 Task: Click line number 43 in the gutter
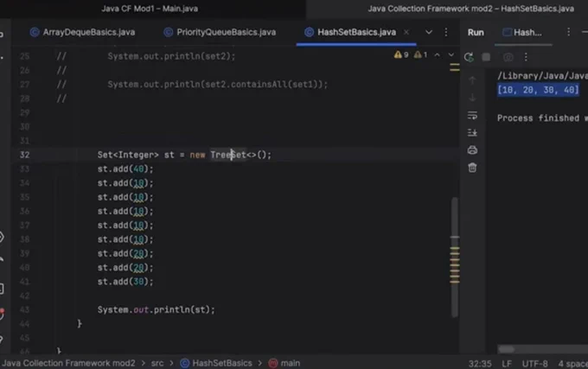click(25, 310)
